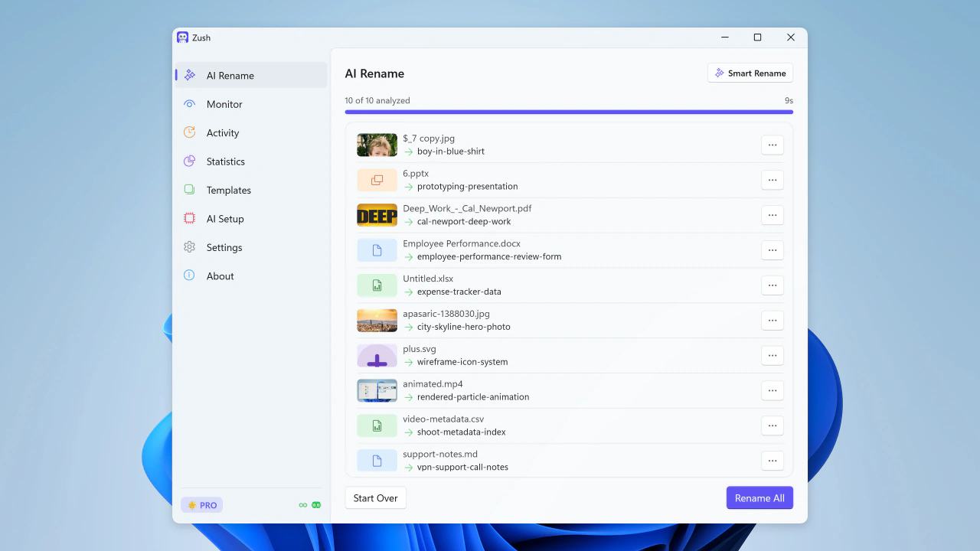Click the Settings gear icon
The image size is (980, 551).
click(x=189, y=247)
